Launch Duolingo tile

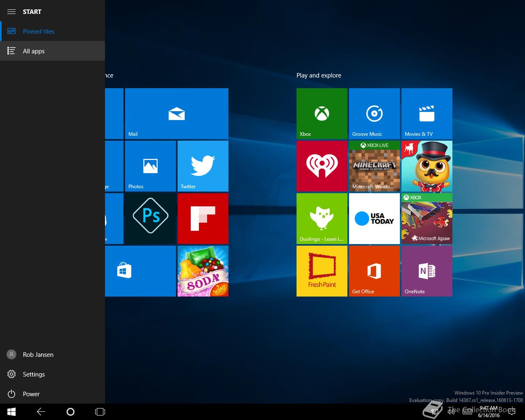click(x=322, y=219)
